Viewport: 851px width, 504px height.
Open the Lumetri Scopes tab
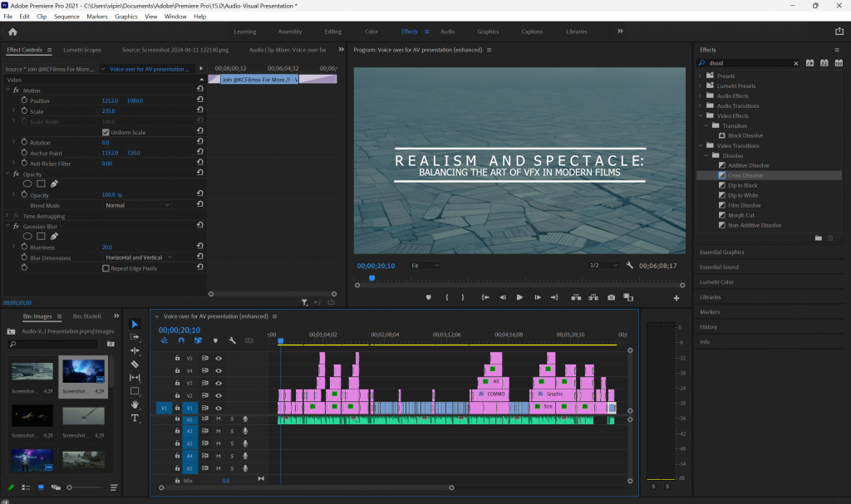click(x=82, y=50)
